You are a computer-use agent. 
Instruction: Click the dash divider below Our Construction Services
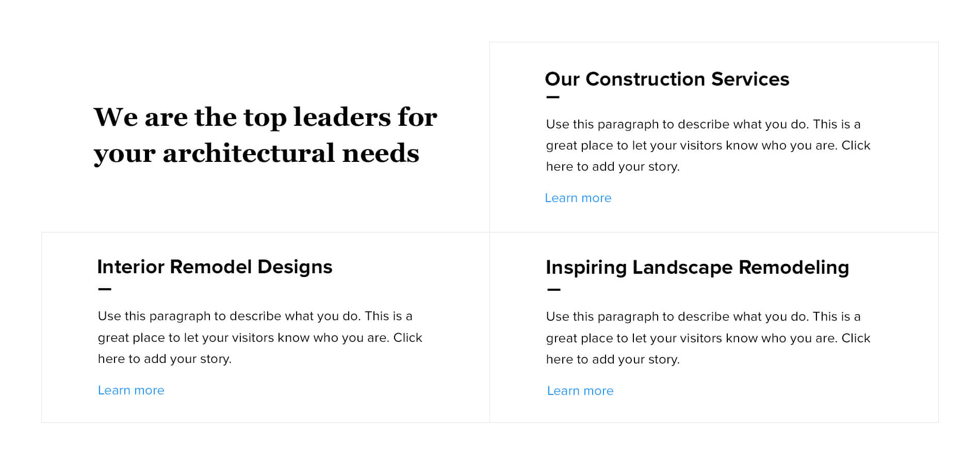(552, 97)
